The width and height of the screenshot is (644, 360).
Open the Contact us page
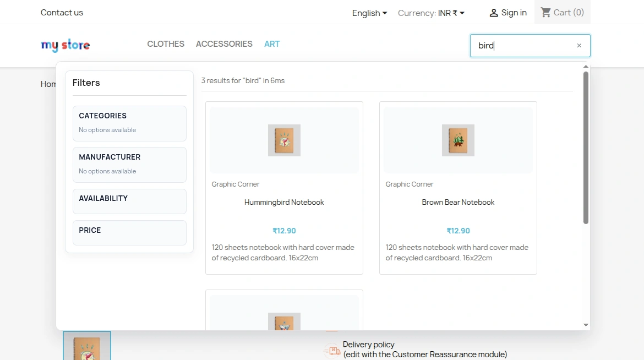point(62,13)
